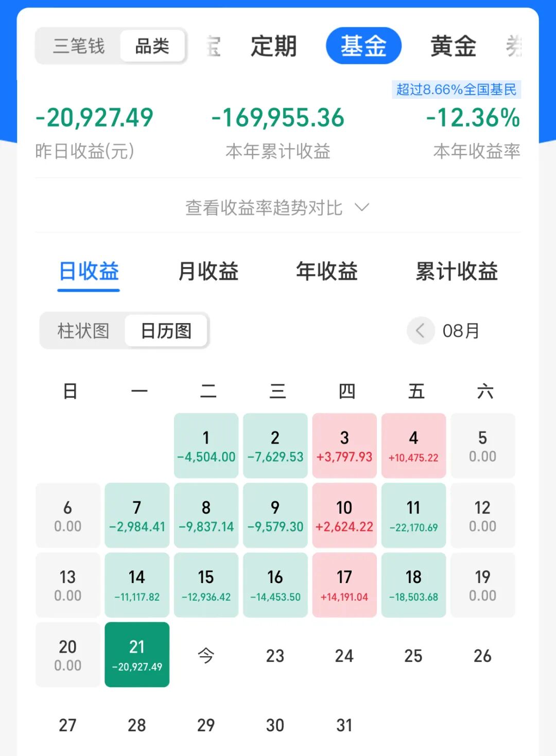Select day 1 with -4,504.00
556x756 pixels.
pos(206,446)
